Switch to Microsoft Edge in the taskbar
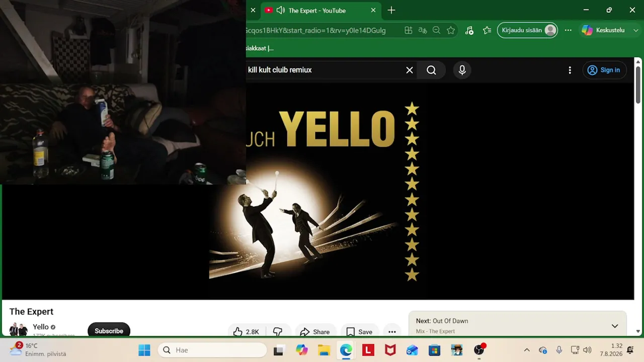The width and height of the screenshot is (644, 362). (x=346, y=350)
